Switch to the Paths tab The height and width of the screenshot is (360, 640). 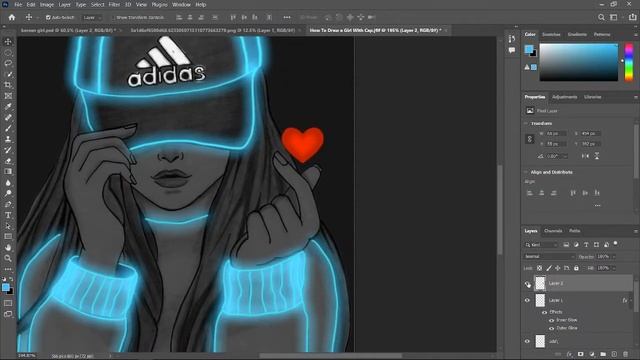tap(575, 231)
